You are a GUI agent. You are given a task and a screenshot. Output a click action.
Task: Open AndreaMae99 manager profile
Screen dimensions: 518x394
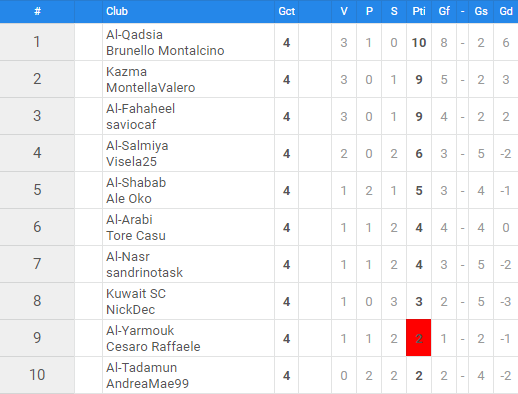[147, 384]
